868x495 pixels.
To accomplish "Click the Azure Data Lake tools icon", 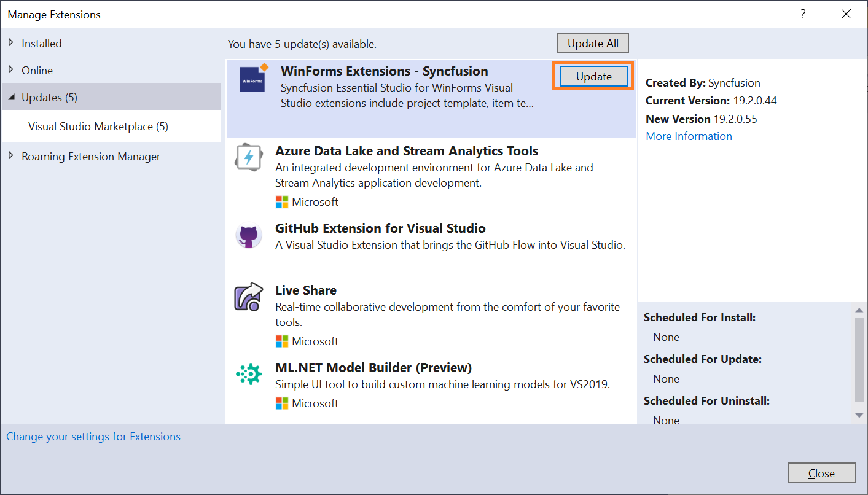I will pos(249,158).
